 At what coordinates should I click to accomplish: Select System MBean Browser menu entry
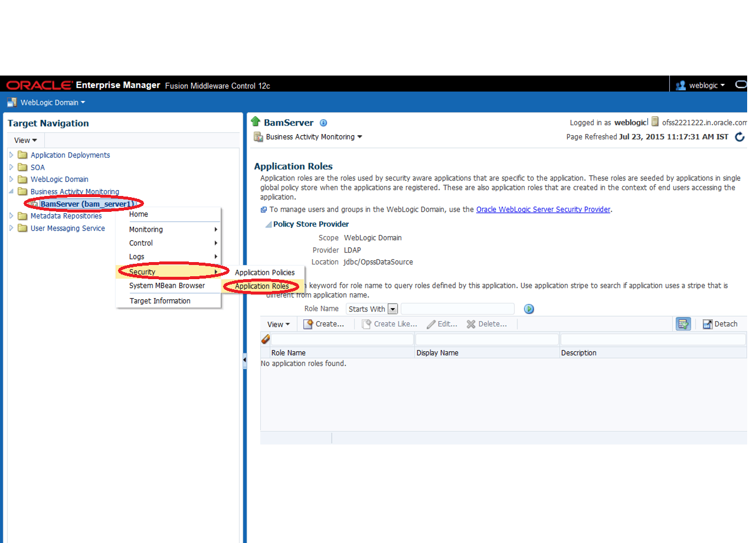pos(168,286)
